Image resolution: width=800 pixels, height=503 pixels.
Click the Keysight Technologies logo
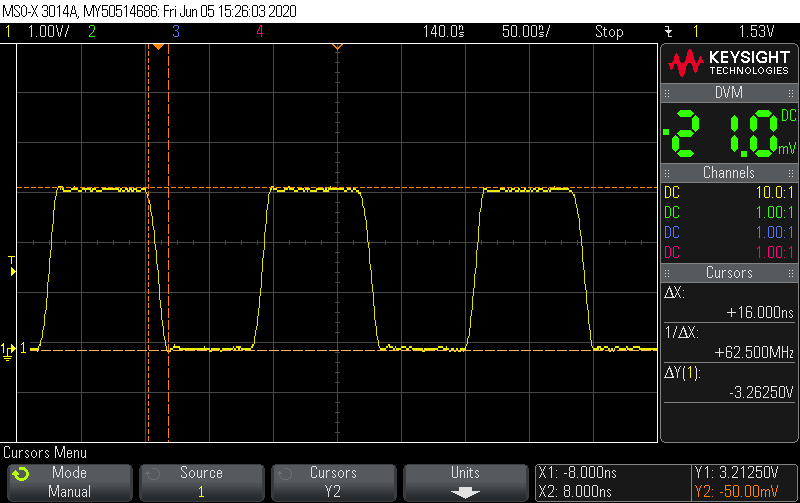click(x=729, y=63)
